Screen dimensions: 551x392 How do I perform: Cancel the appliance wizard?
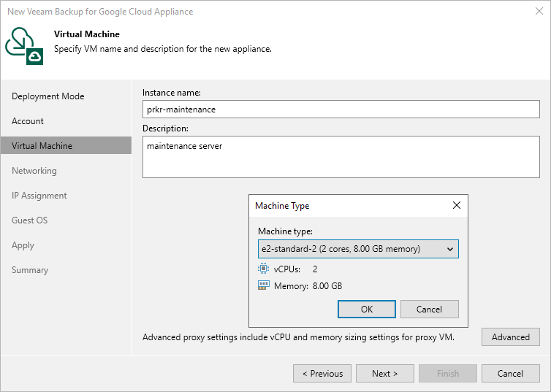(511, 374)
